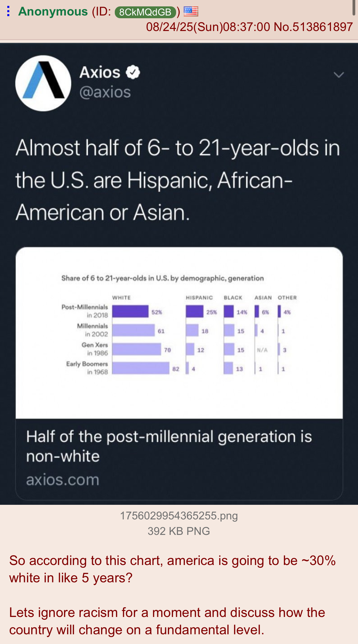Image resolution: width=358 pixels, height=644 pixels.
Task: Click the verified checkmark badge beside Axios
Action: (133, 72)
